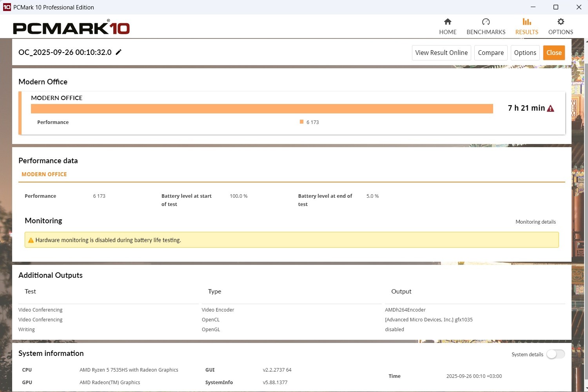Click the Test column header
Screen dimensions: 588x392
pos(30,291)
